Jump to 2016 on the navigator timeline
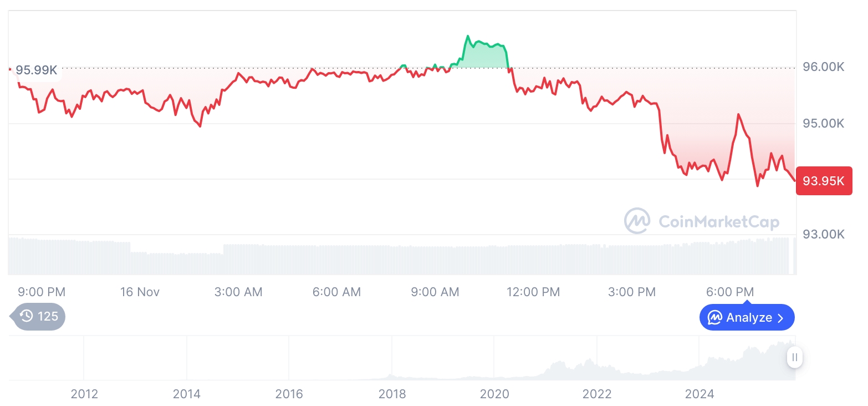The height and width of the screenshot is (406, 868). 289,394
